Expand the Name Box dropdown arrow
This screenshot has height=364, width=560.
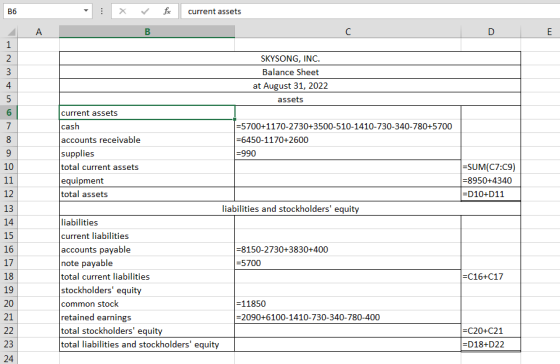pos(86,11)
